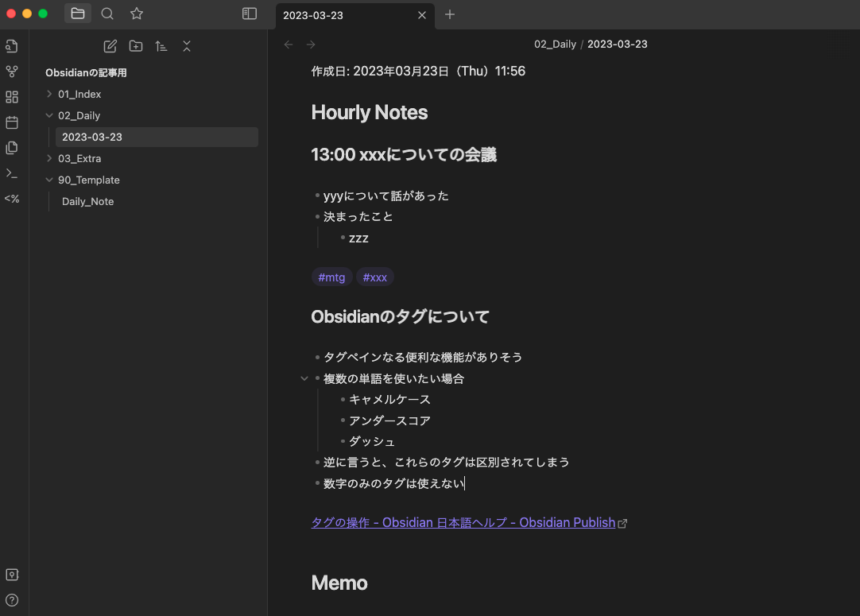Click the 決まったこと bullet
This screenshot has width=860, height=616.
tap(358, 217)
